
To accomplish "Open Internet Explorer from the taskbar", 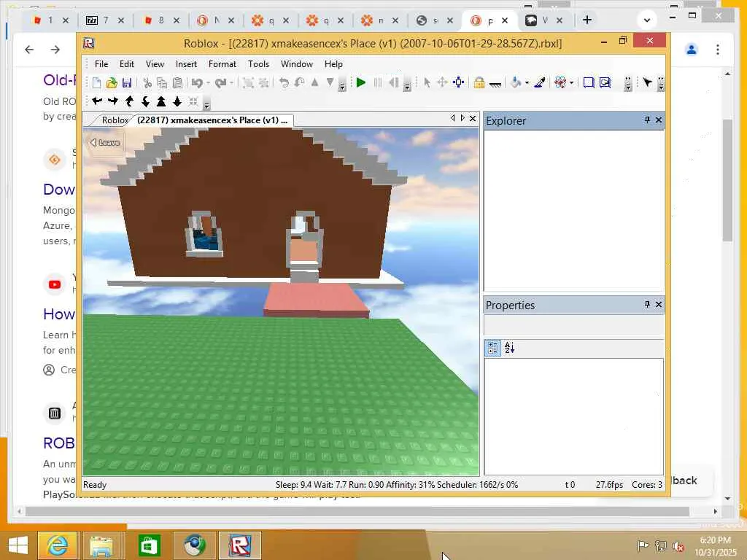I will click(57, 545).
